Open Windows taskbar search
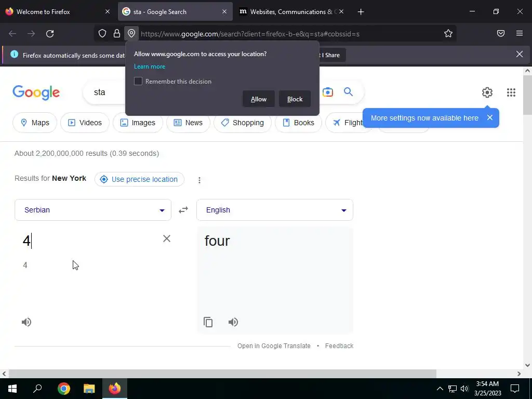 (37, 388)
